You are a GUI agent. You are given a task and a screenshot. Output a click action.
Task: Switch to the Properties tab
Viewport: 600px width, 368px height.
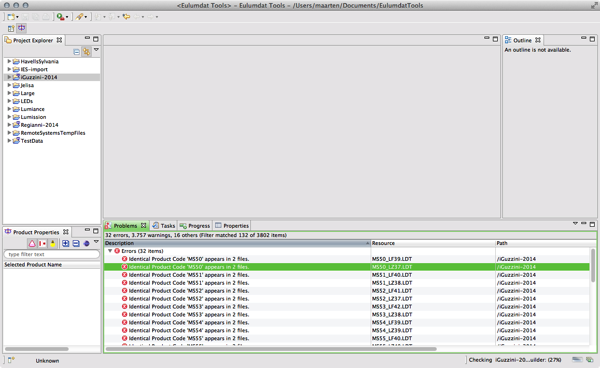(232, 226)
